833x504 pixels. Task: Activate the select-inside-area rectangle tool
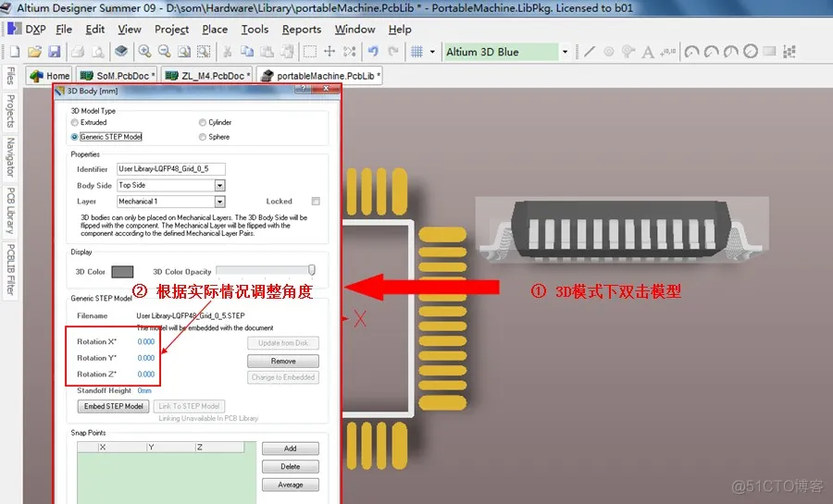(x=310, y=51)
